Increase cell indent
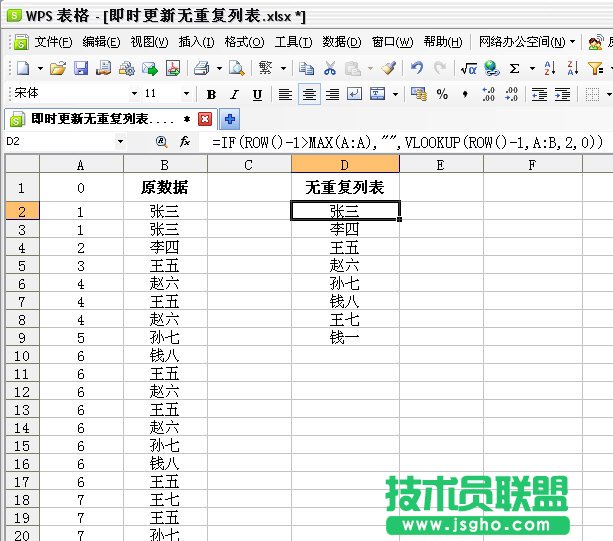 click(x=563, y=94)
